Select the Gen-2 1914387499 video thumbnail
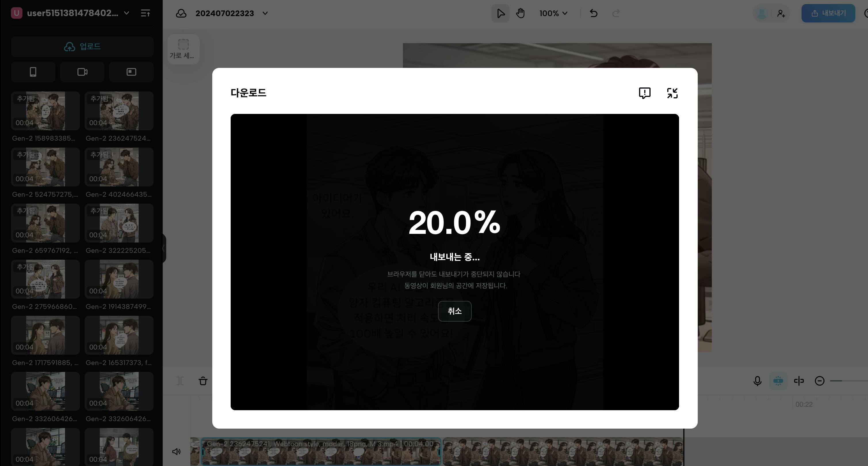The image size is (868, 466). pyautogui.click(x=119, y=279)
